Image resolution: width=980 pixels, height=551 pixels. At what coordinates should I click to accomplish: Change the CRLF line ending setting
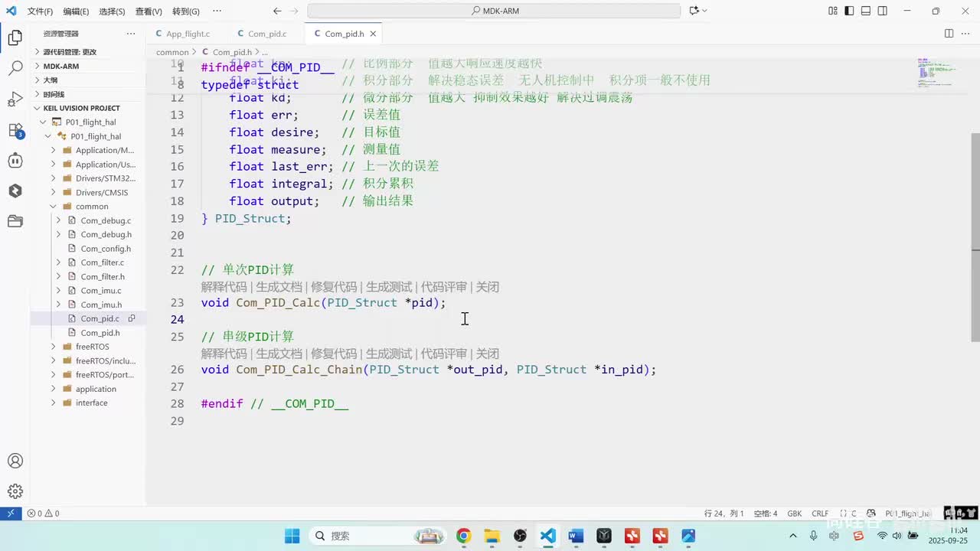click(x=820, y=514)
